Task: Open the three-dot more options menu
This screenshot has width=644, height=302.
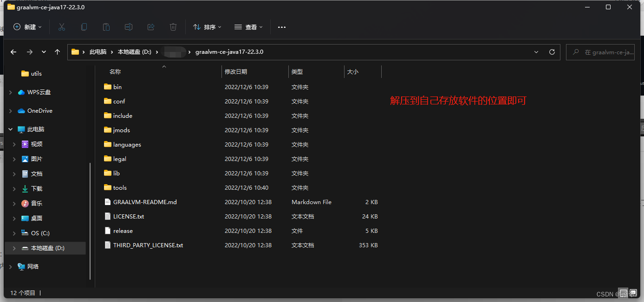Action: [282, 27]
